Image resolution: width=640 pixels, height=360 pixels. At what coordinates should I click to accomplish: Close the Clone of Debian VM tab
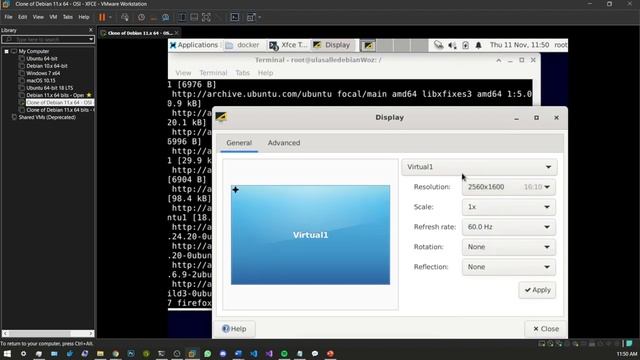point(176,33)
